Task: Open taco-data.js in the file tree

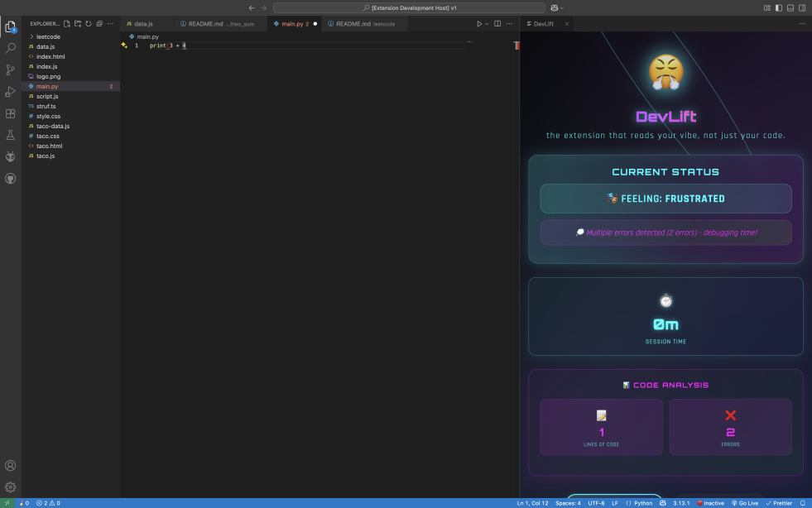Action: click(71, 126)
